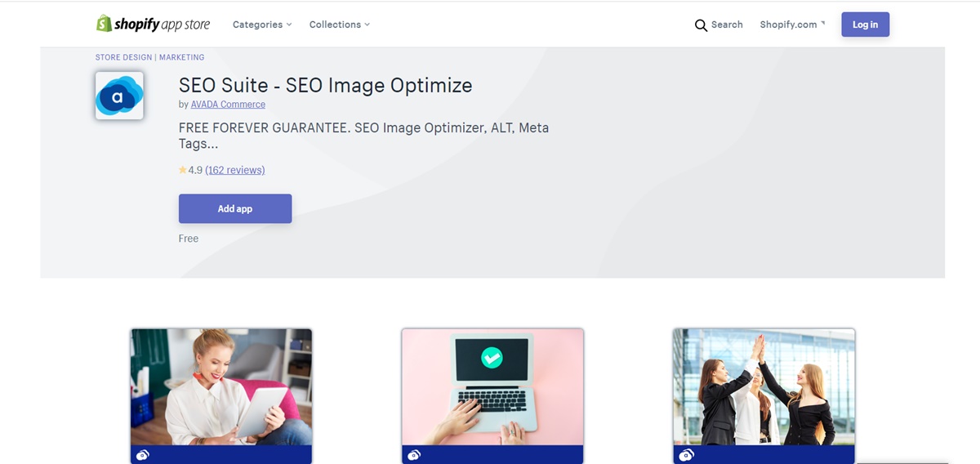Open the STORE DESIGN category link
Viewport: 980px width, 464px height.
[x=123, y=57]
